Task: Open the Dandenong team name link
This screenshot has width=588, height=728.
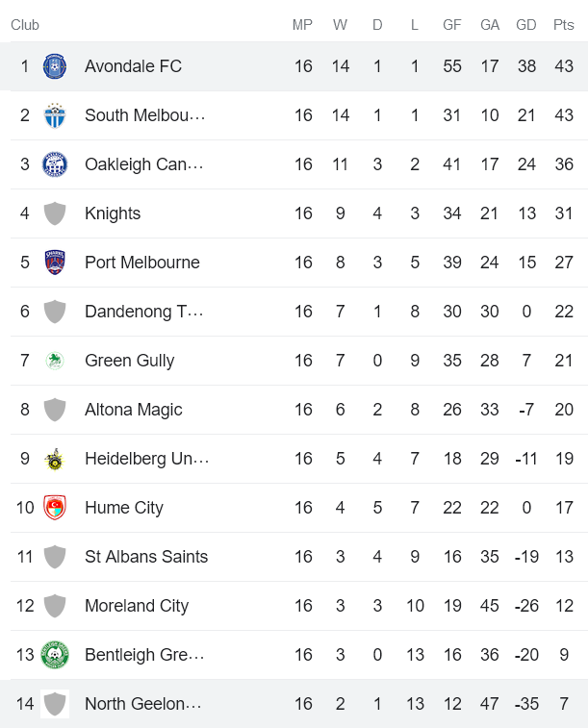Action: [x=142, y=312]
